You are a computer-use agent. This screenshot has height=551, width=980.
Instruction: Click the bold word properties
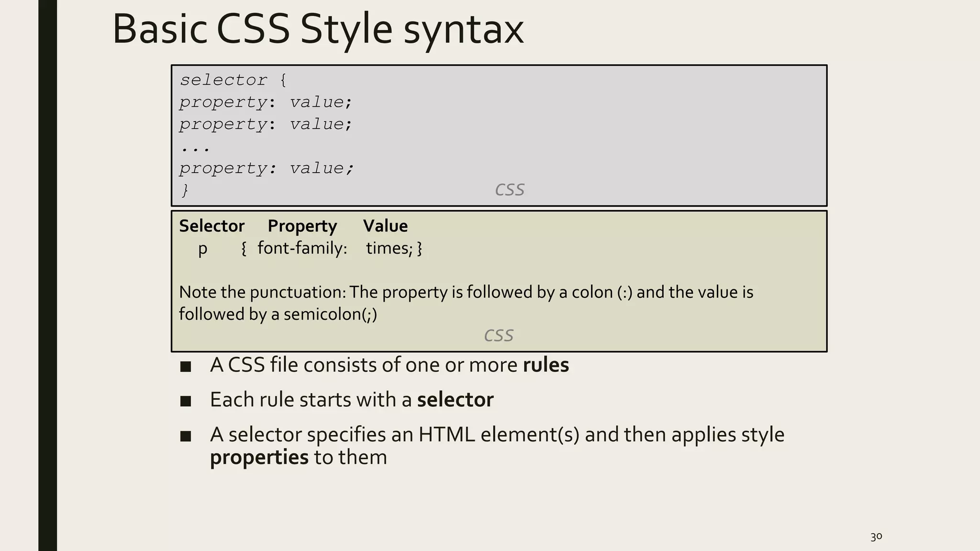pyautogui.click(x=259, y=457)
